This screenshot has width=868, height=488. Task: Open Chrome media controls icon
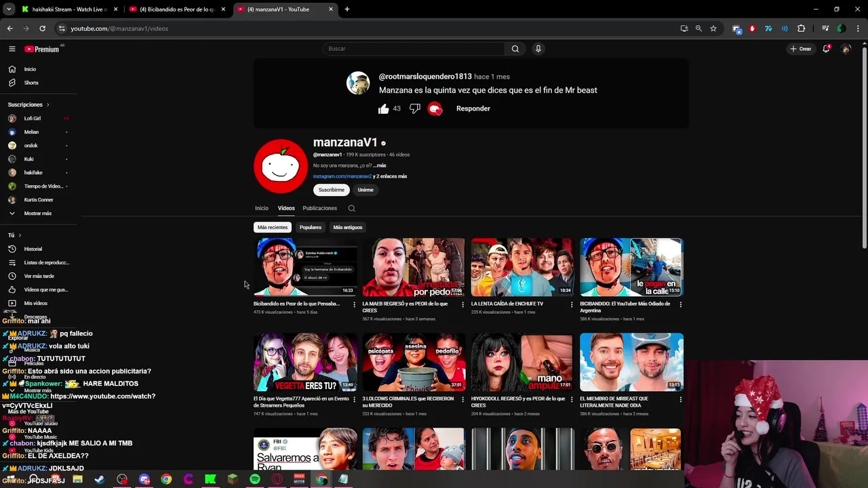click(825, 28)
